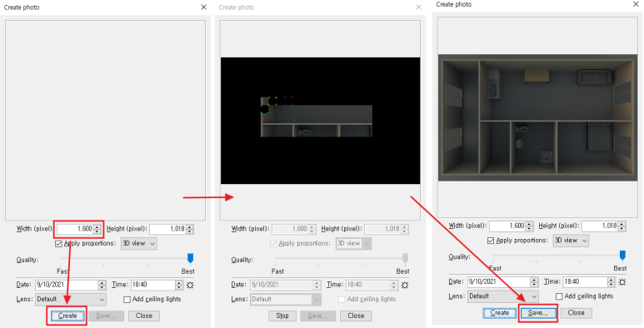Click Width spinner arrows in right dialog
The width and height of the screenshot is (644, 328).
coord(529,226)
